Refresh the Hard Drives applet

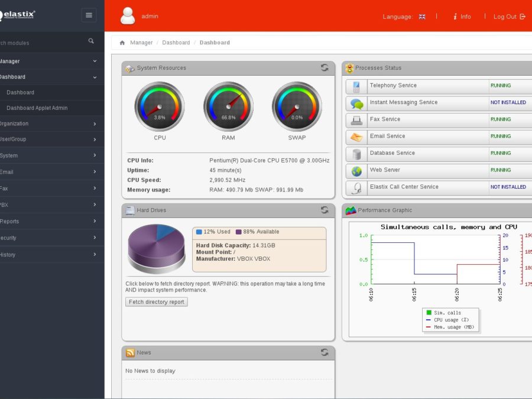click(325, 210)
